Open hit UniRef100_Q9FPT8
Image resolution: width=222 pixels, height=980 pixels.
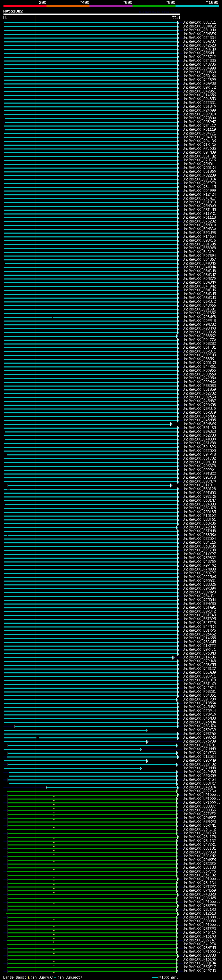pos(199,455)
